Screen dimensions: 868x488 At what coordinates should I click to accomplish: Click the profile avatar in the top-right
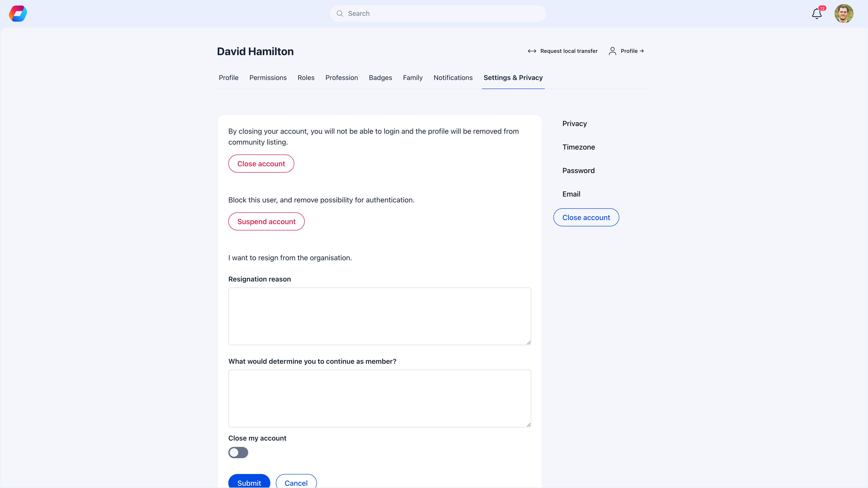[844, 14]
